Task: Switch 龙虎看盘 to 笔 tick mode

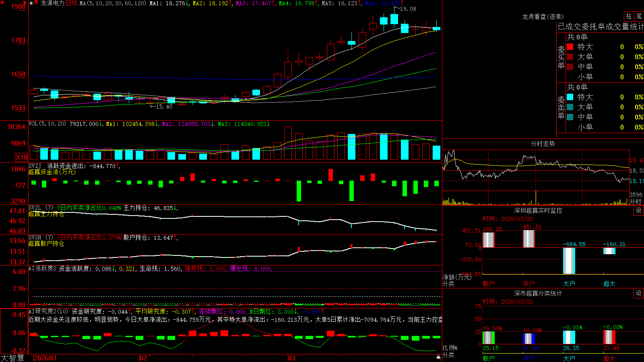Action: coord(639,16)
